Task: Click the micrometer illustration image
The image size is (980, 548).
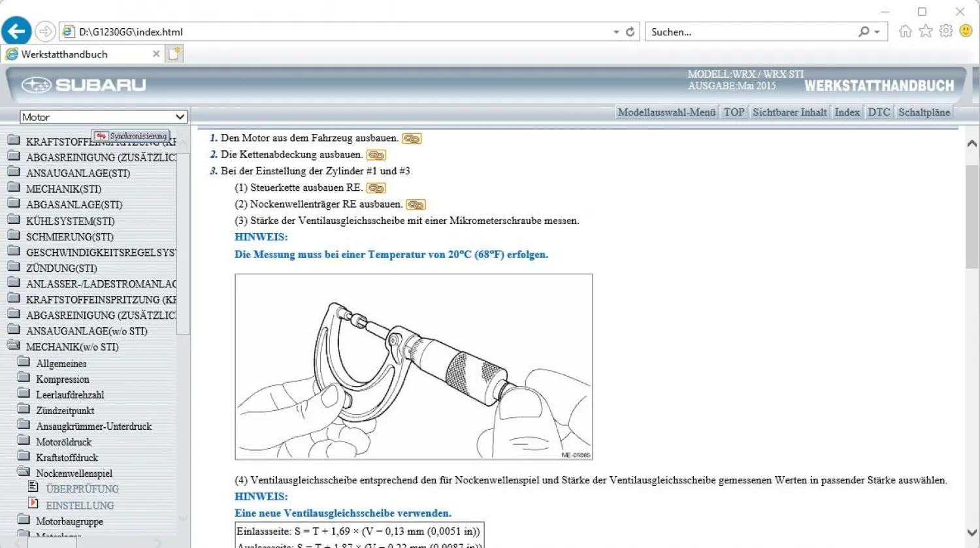Action: click(414, 366)
